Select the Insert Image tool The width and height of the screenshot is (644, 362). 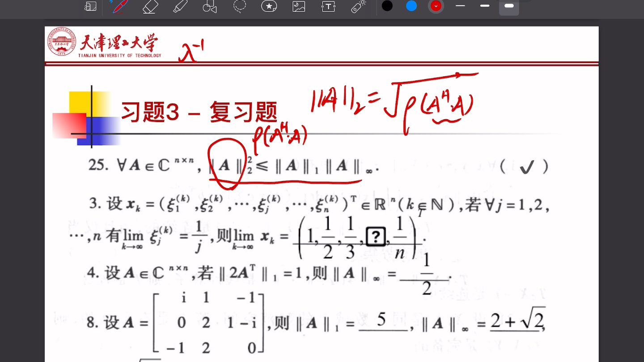click(299, 6)
